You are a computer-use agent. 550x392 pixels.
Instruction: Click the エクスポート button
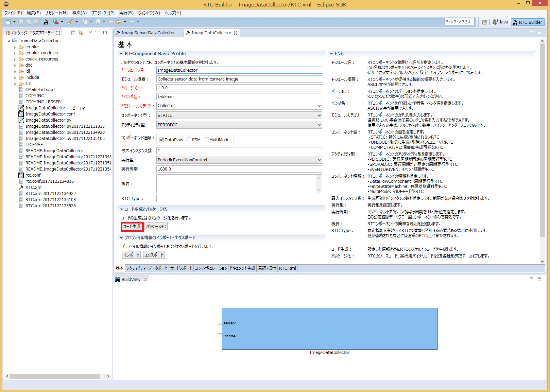click(x=154, y=255)
